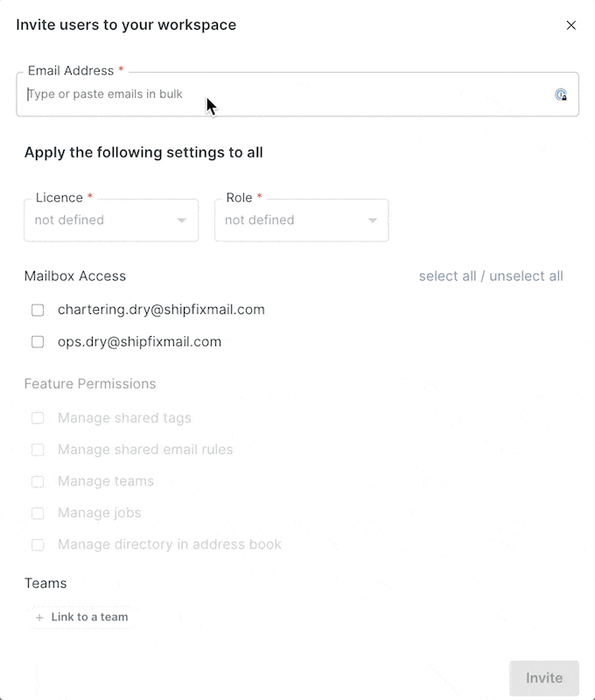Click unselect all mailboxes link

tap(526, 276)
